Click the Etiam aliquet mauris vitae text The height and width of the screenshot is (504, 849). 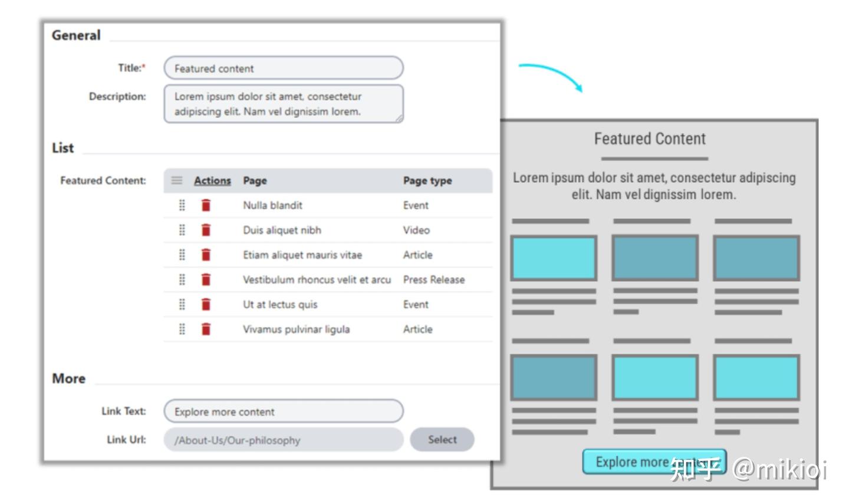(x=302, y=255)
